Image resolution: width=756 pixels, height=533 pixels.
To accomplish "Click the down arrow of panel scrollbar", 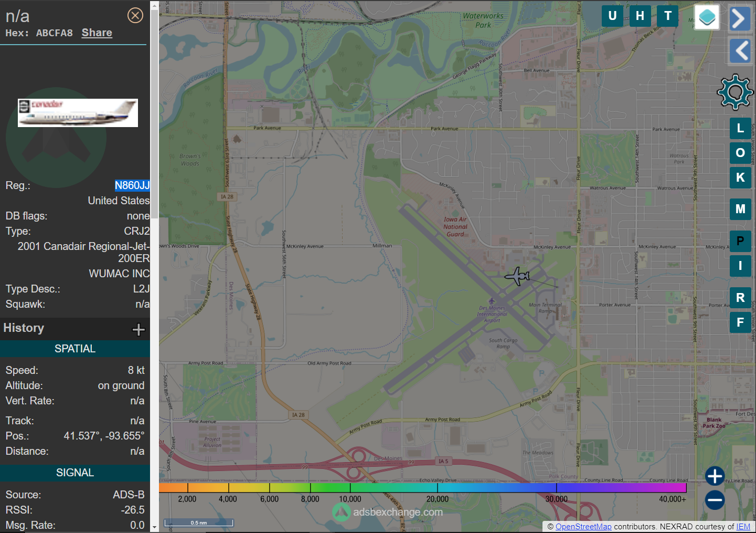I will pyautogui.click(x=154, y=527).
